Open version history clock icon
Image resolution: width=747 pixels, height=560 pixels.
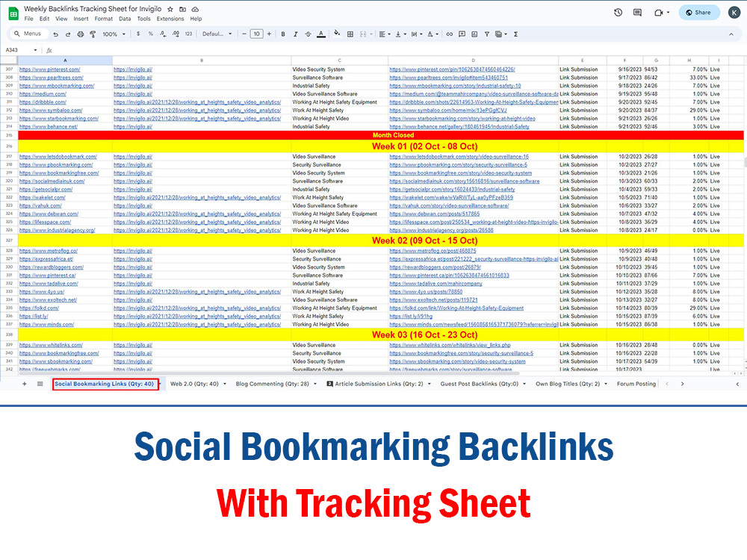point(618,13)
